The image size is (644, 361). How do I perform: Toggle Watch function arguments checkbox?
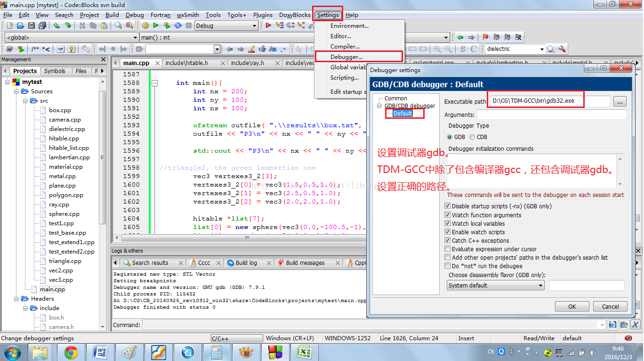tap(448, 215)
